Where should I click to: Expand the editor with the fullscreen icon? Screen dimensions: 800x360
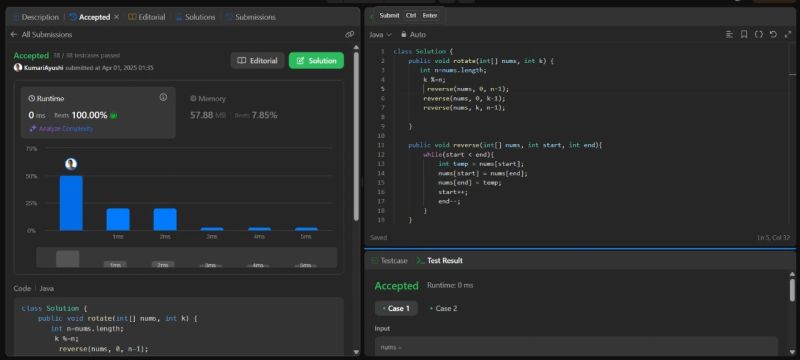[788, 34]
